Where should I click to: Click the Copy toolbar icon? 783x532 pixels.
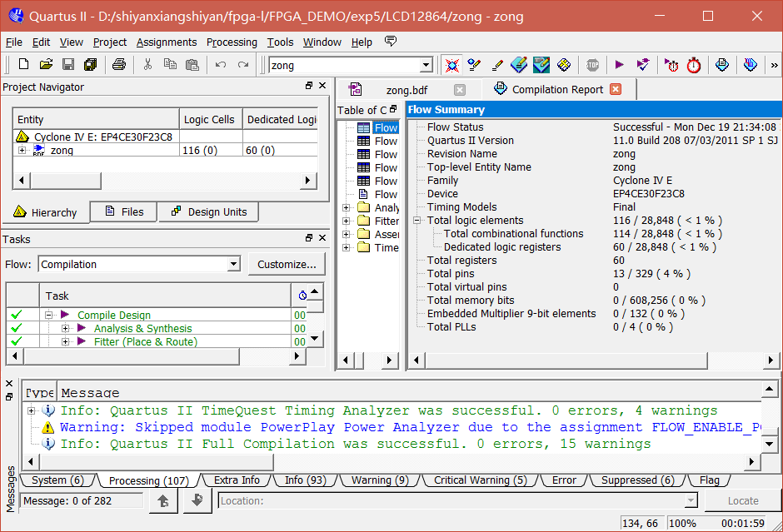point(170,64)
